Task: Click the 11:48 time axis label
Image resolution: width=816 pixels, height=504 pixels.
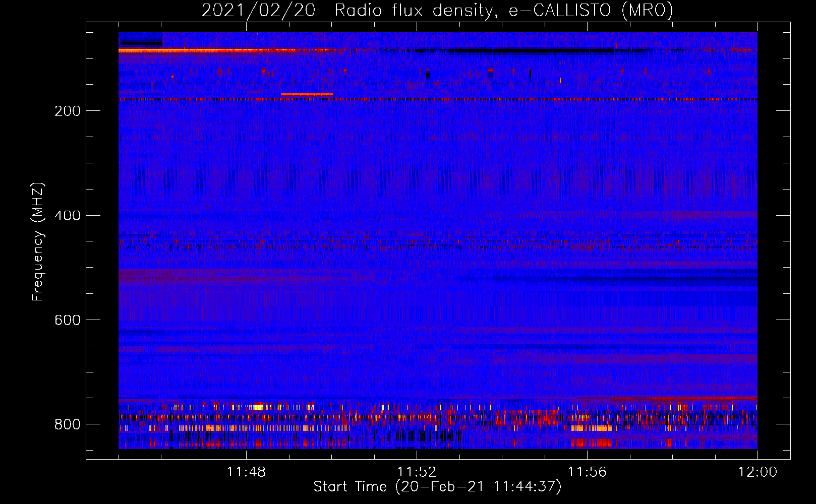Action: 246,472
